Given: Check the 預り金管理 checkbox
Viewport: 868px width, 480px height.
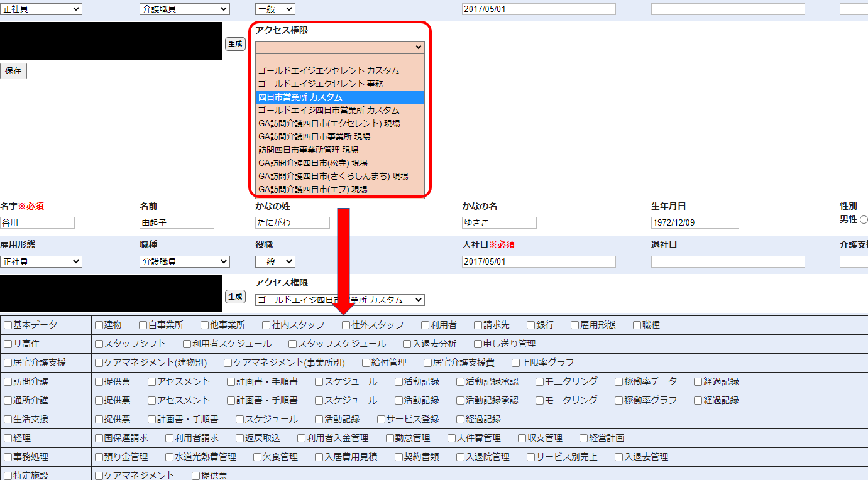Looking at the screenshot, I should click(x=99, y=457).
